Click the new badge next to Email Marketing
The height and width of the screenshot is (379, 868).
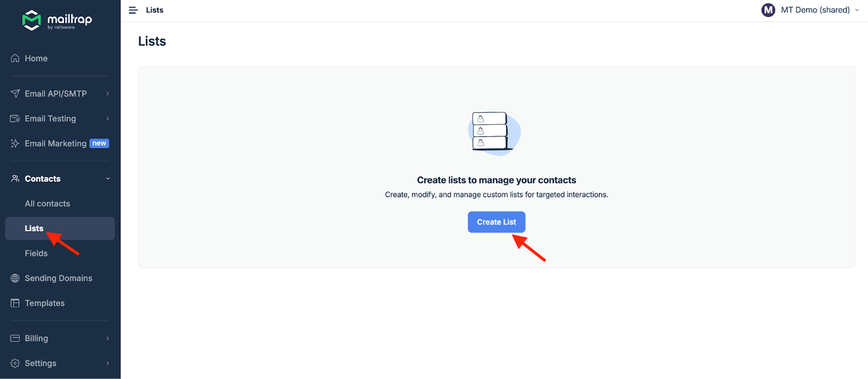click(x=99, y=143)
